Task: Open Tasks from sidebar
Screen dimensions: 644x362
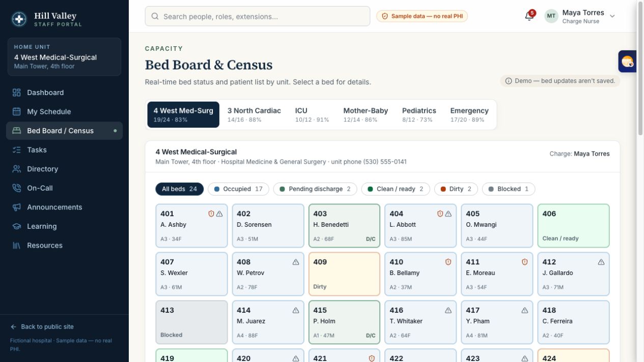Action: pyautogui.click(x=64, y=149)
